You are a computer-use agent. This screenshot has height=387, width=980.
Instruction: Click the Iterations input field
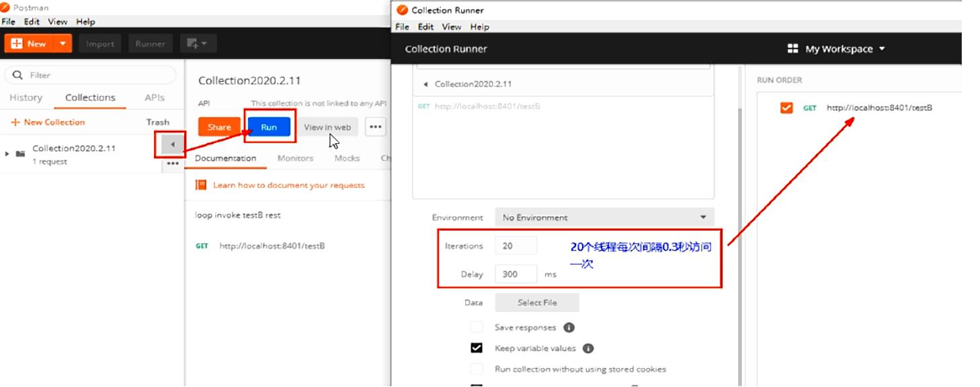[516, 246]
